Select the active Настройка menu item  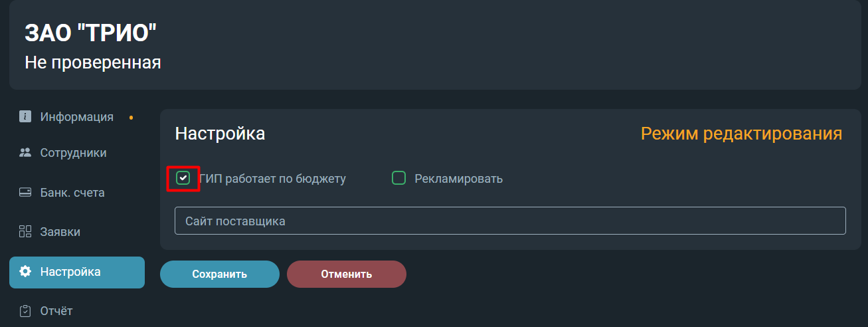click(77, 272)
